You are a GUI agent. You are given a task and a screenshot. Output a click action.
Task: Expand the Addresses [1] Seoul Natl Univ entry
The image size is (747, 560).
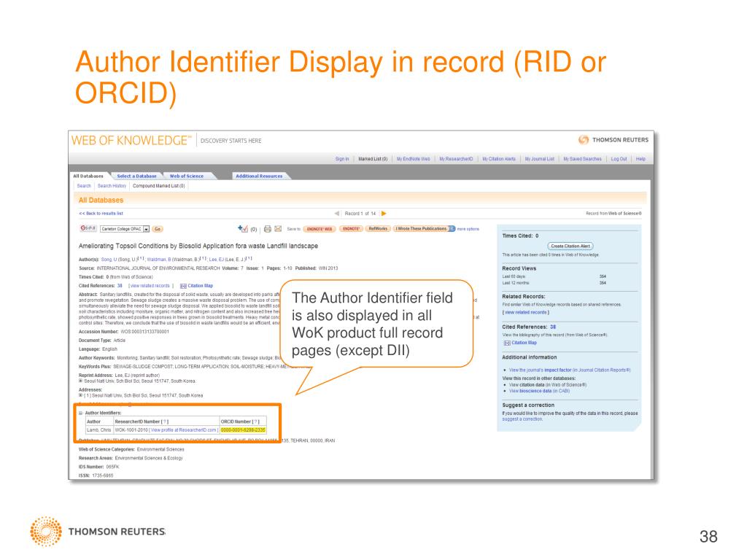(x=80, y=395)
